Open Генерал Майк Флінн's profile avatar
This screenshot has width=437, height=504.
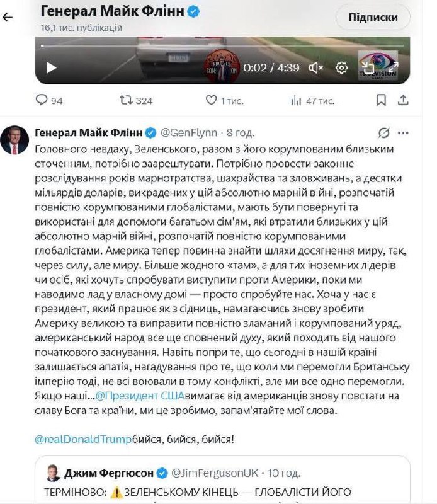14,140
